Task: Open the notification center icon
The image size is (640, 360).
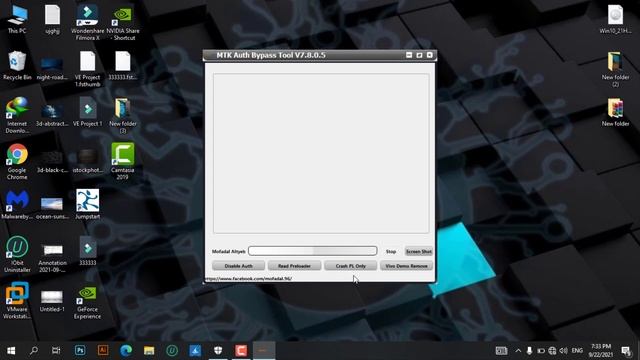Action: [626, 351]
